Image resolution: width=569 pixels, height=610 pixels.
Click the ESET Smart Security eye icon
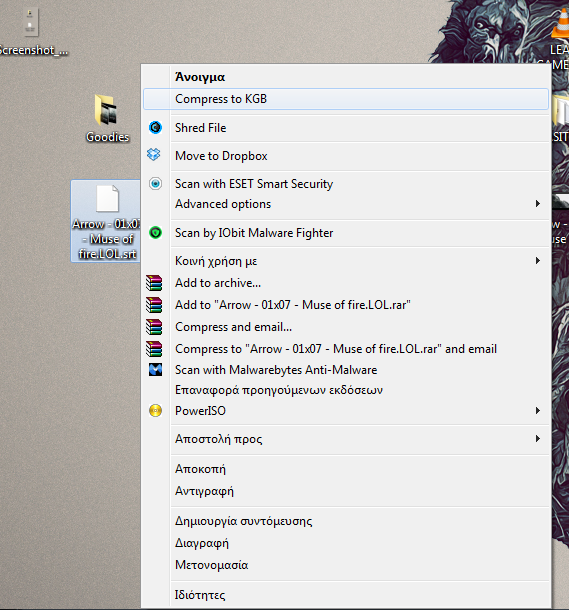[155, 183]
